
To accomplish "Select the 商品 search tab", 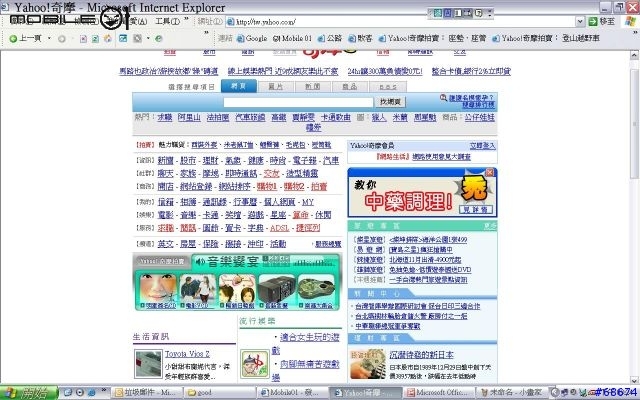I will tap(350, 87).
